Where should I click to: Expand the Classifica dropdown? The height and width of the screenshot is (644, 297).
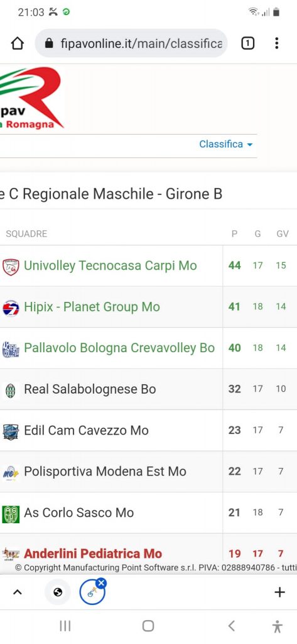tap(225, 144)
